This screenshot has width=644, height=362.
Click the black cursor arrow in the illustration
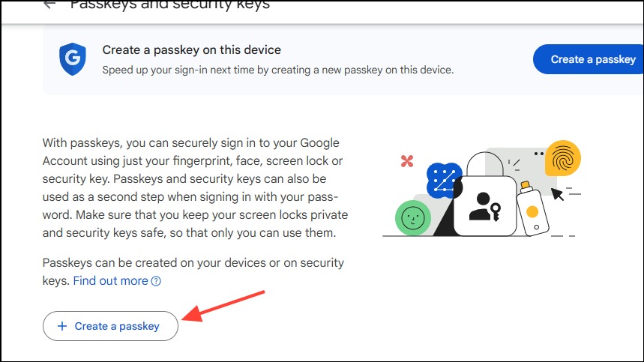pyautogui.click(x=557, y=194)
